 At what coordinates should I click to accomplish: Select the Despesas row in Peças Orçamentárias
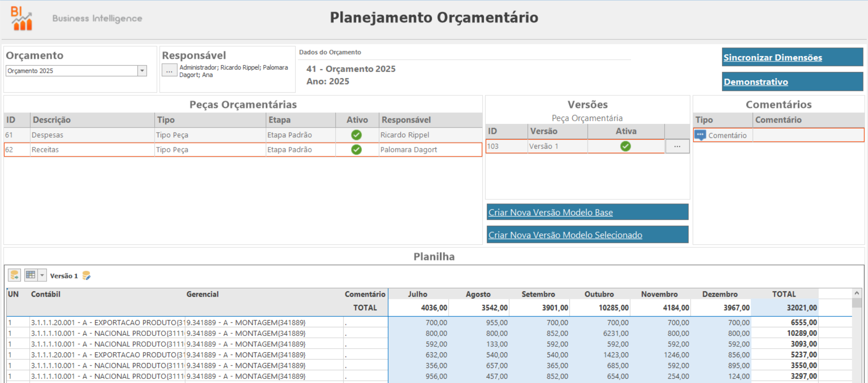click(x=243, y=135)
